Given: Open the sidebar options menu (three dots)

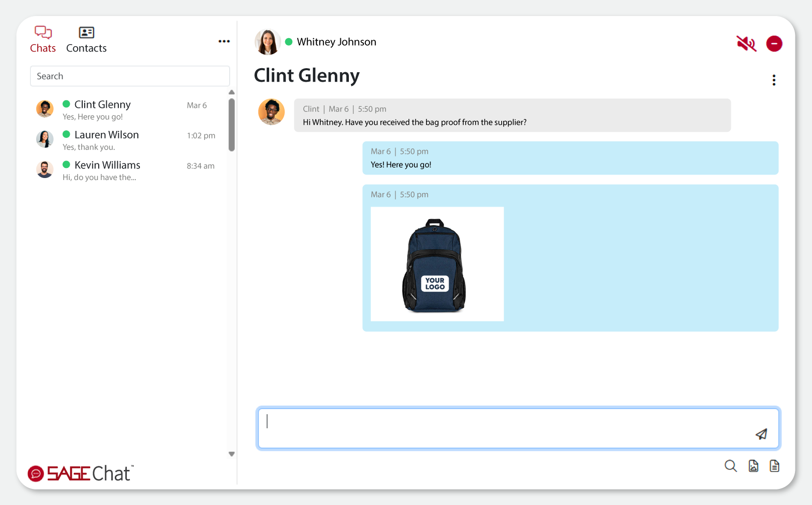Looking at the screenshot, I should point(224,41).
